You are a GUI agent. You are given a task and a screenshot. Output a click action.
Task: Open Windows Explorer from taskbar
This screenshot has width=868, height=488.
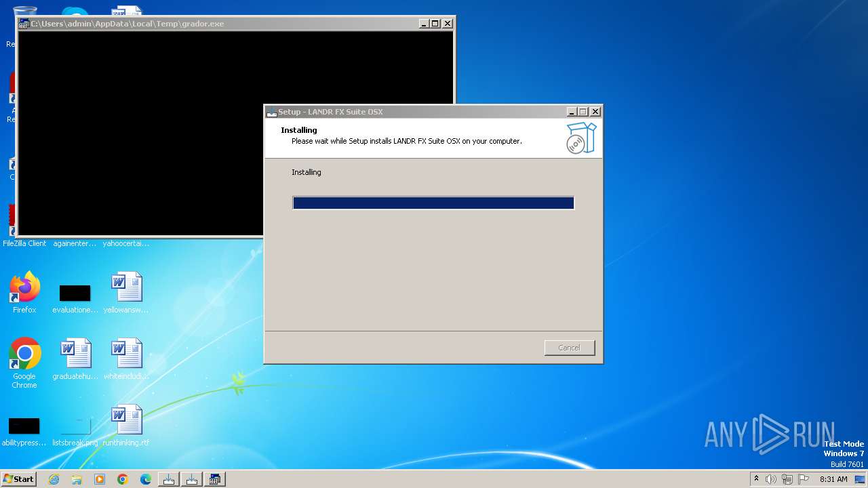[x=77, y=479]
